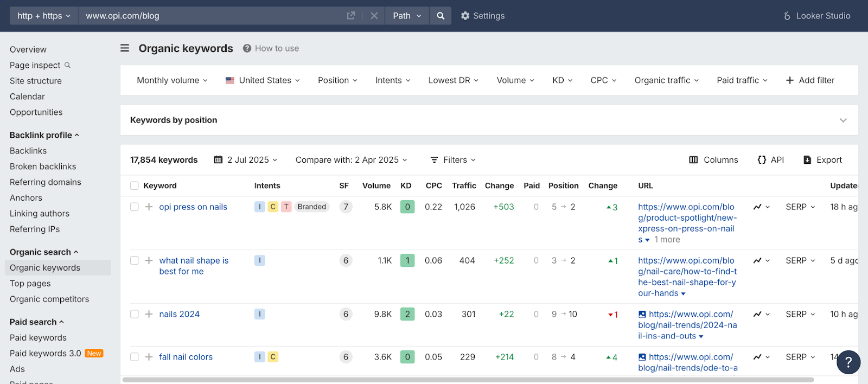Click the SF badge 7 for opi press on nails
The height and width of the screenshot is (384, 868).
pos(346,207)
